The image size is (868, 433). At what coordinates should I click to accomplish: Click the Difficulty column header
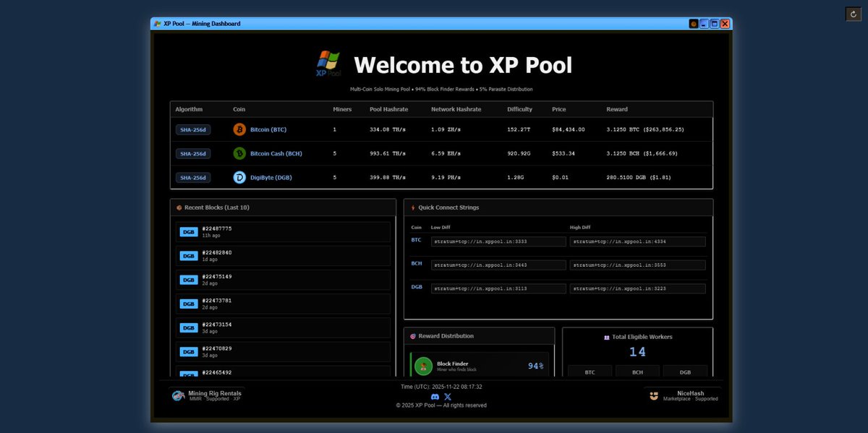click(520, 109)
